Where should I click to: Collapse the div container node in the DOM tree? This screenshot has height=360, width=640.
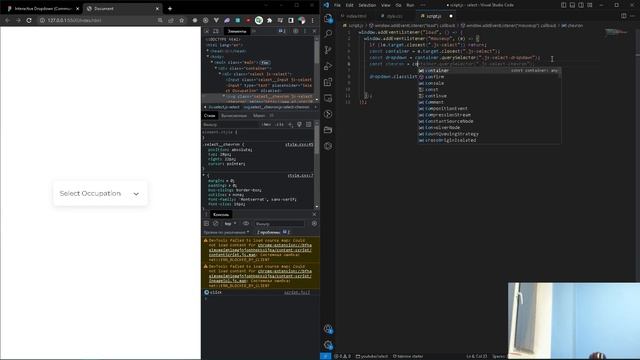click(x=216, y=68)
